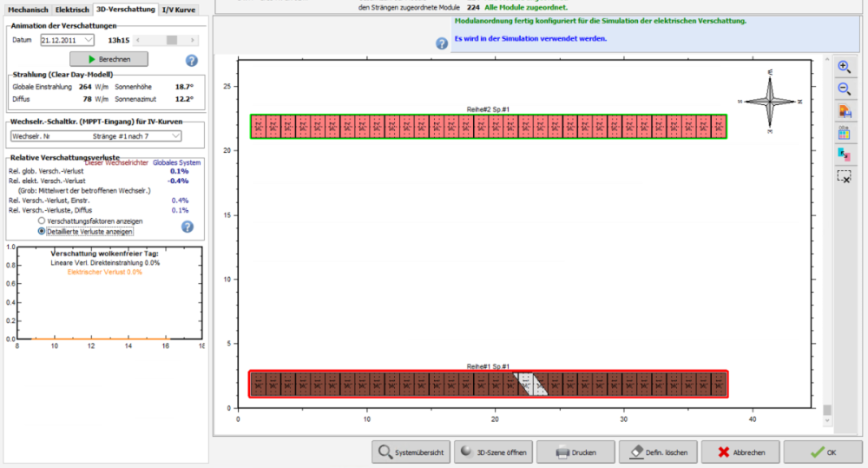Click the blue help icon above the module plot

coord(442,43)
